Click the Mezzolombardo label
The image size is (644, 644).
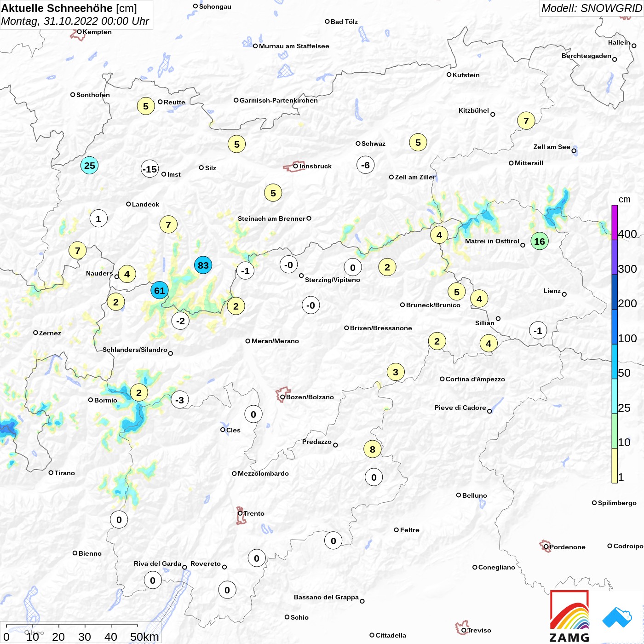[263, 473]
